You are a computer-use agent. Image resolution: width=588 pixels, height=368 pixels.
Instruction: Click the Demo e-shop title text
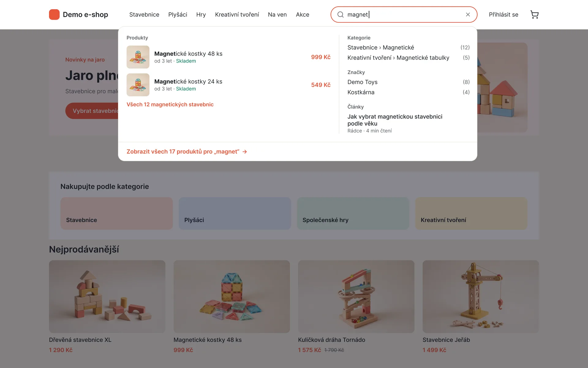[x=85, y=14]
